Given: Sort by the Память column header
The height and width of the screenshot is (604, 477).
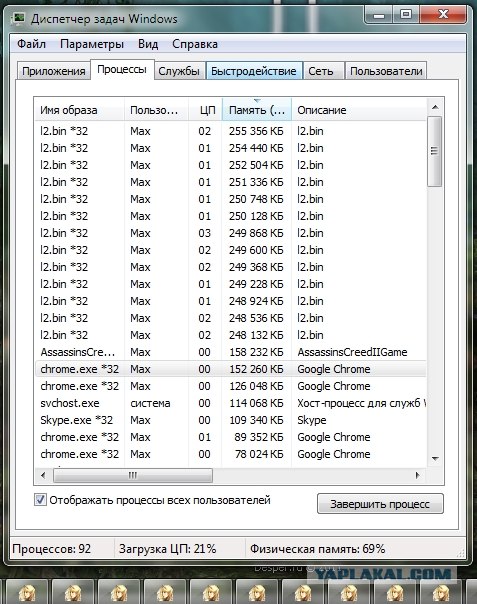Looking at the screenshot, I should click(x=257, y=110).
